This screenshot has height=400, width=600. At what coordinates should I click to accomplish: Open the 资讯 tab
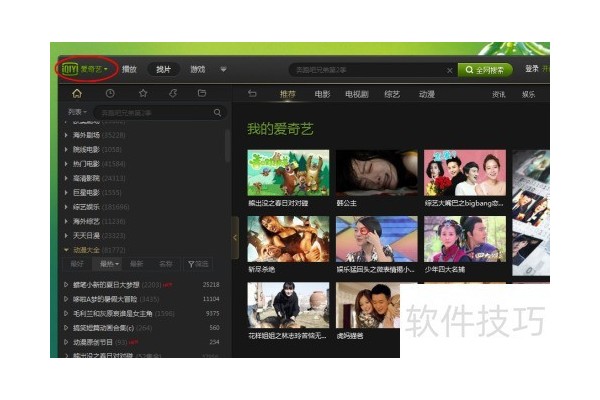pos(499,95)
